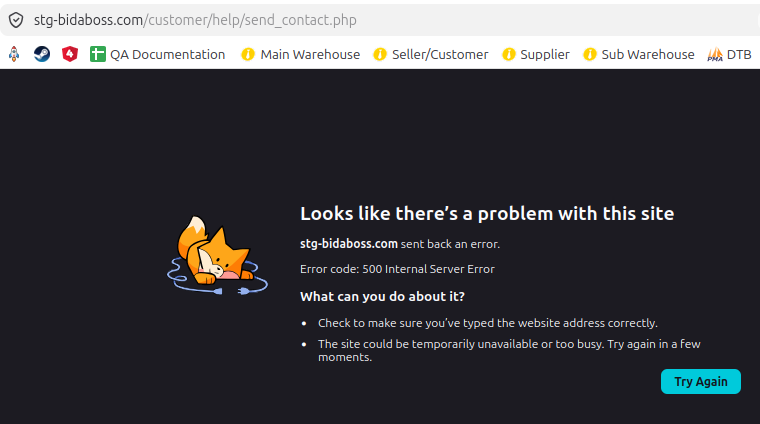The width and height of the screenshot is (760, 424).
Task: Click the Supplier yellow info icon
Action: [508, 54]
